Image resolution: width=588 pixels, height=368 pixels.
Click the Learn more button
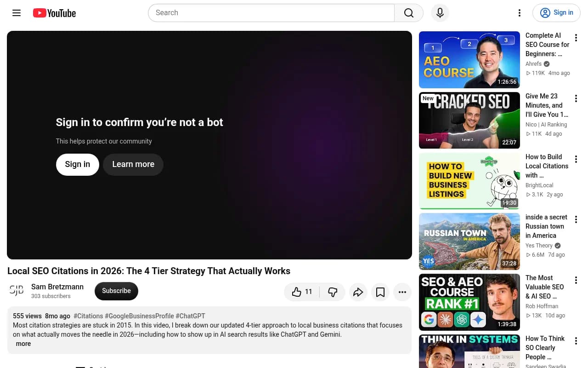(x=133, y=164)
